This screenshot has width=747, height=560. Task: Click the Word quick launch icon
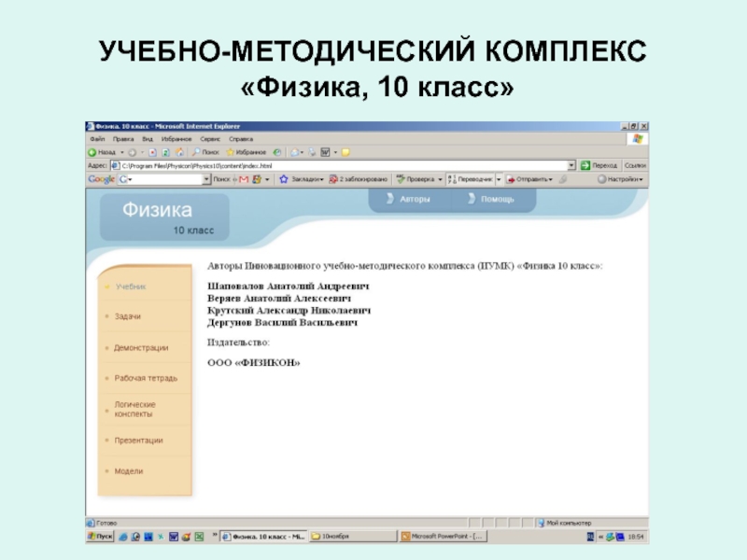coord(174,537)
